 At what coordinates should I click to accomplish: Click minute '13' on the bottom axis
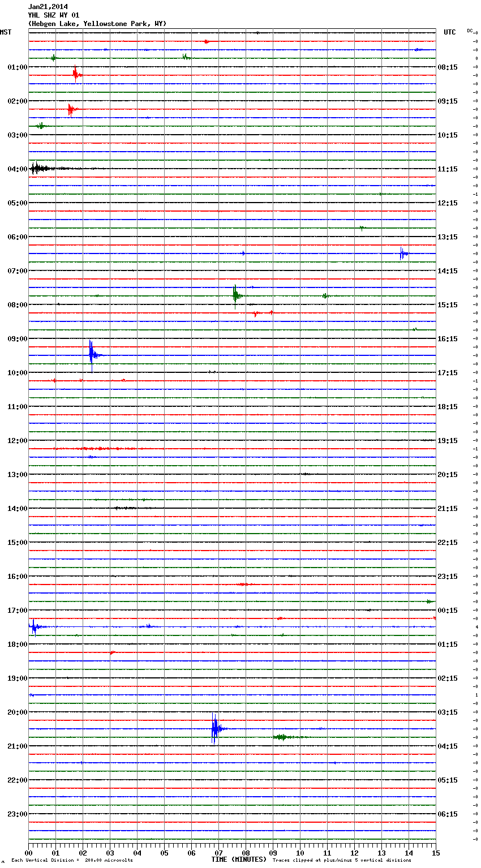click(381, 853)
